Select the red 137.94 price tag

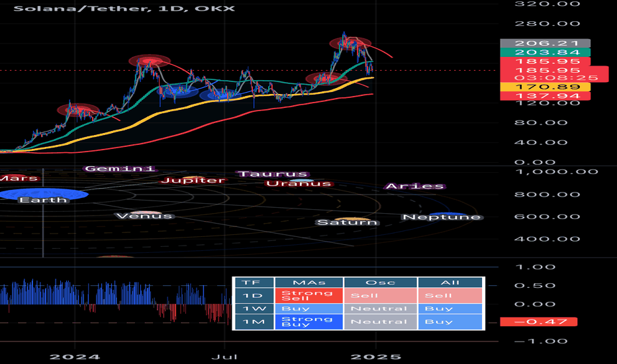[546, 96]
